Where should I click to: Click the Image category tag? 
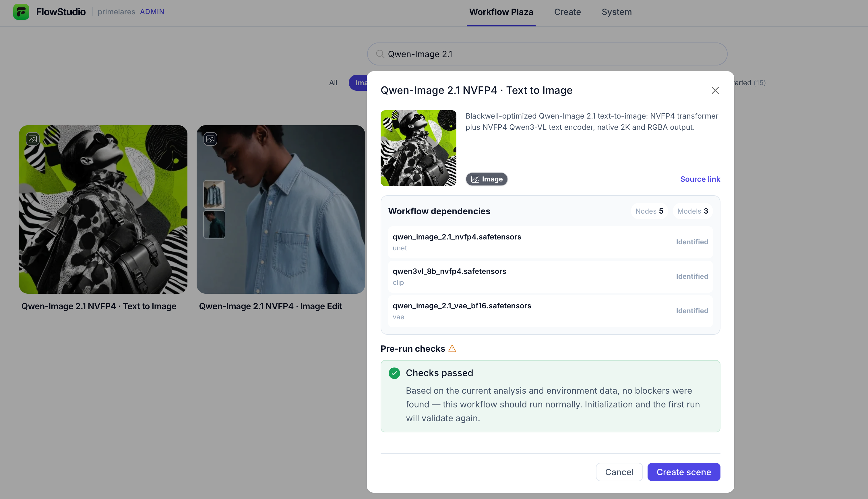pyautogui.click(x=487, y=179)
